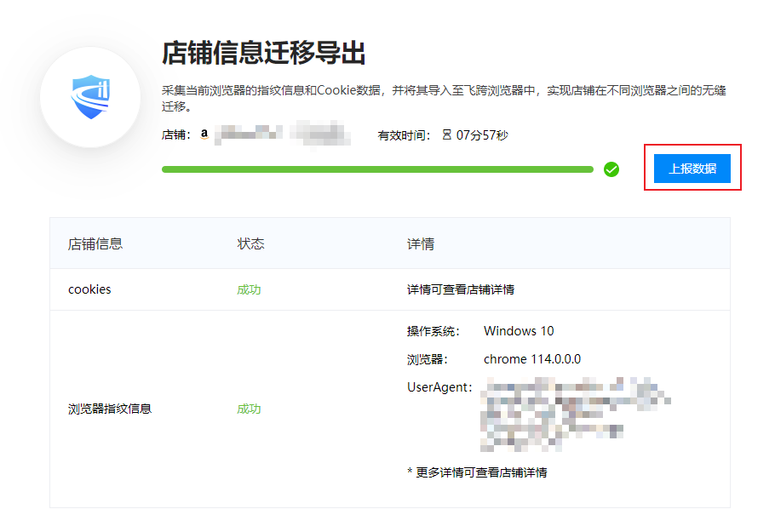Click the 更多详情可查看店铺详情 note

point(477,472)
